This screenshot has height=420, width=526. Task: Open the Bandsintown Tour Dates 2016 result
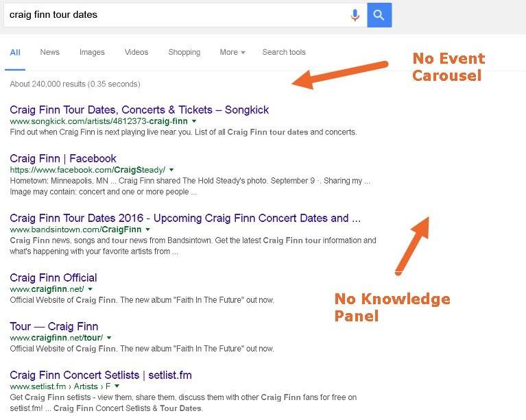[185, 218]
